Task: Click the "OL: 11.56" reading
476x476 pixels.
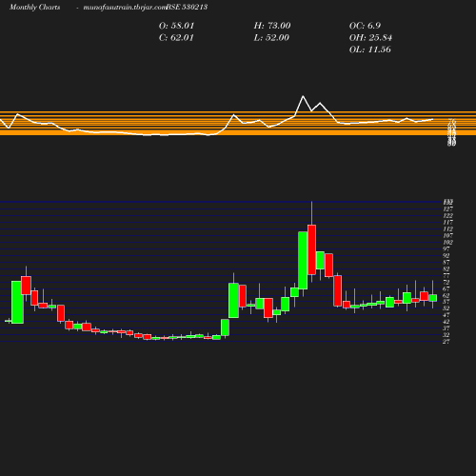Action: 369,50
